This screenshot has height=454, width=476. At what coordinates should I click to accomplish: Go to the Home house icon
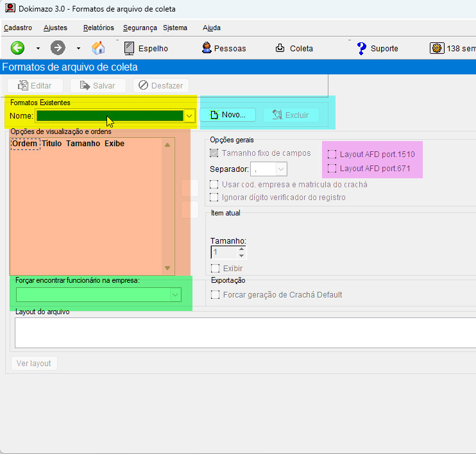tap(98, 48)
